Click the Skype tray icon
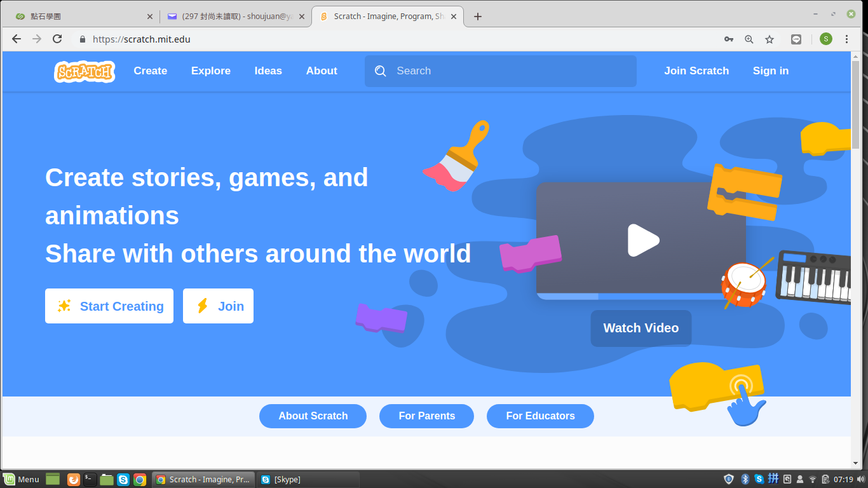The image size is (868, 488). click(759, 479)
